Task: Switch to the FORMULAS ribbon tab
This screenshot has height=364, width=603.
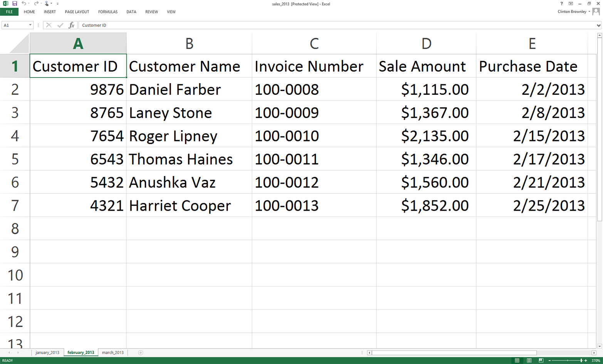Action: (107, 12)
